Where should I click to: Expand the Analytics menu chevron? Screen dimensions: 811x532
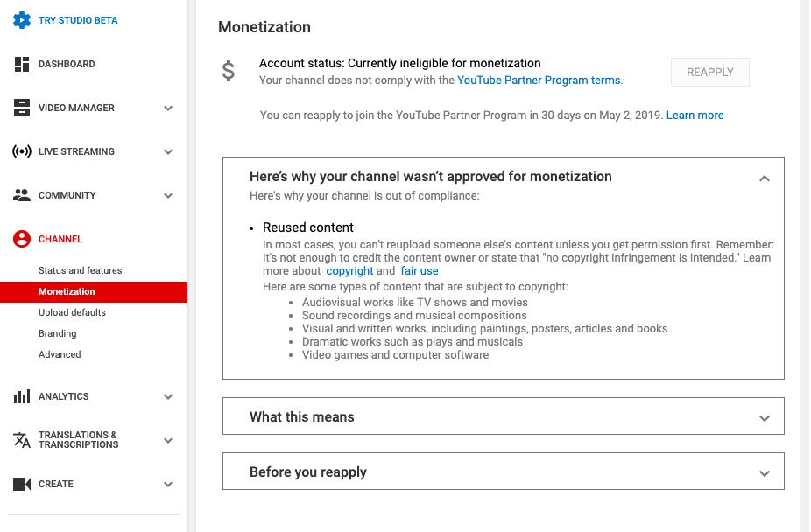pos(168,397)
